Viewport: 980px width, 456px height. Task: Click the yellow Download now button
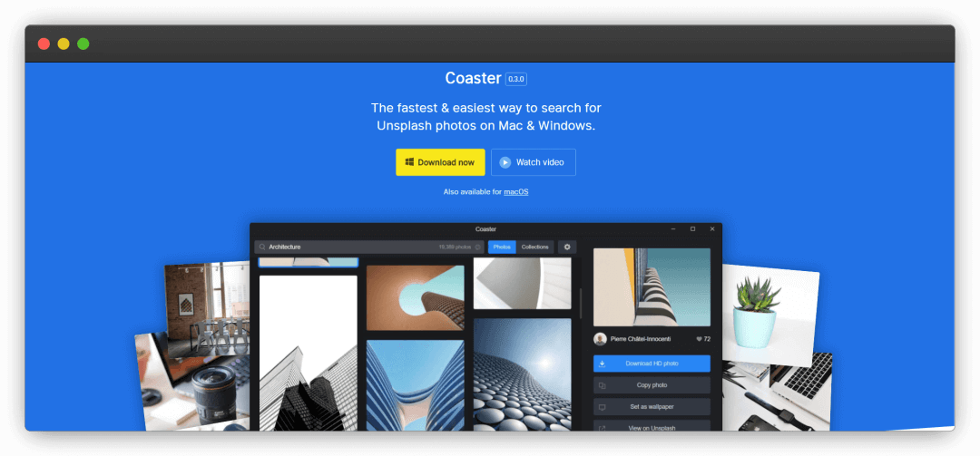click(440, 162)
